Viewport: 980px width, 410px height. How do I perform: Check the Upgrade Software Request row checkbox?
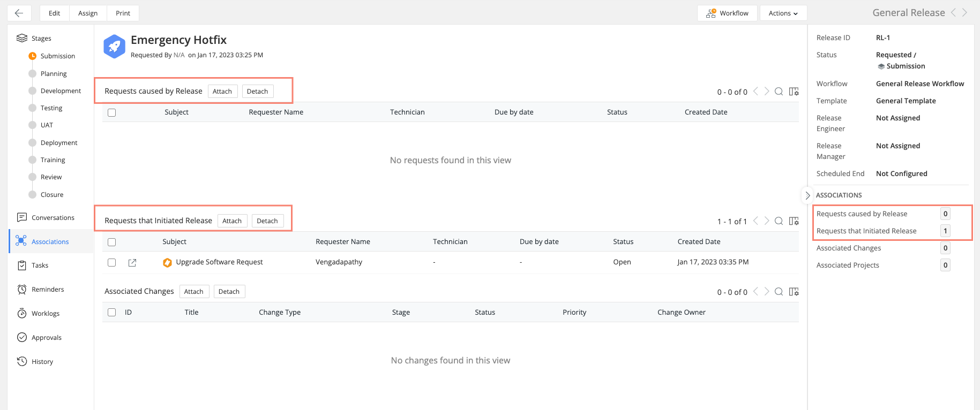tap(112, 262)
